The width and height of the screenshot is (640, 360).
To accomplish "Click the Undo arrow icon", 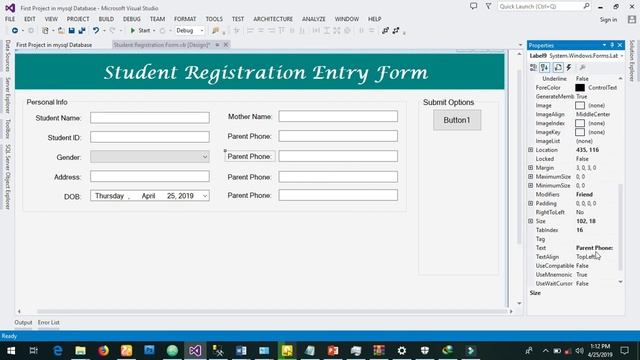I will pos(96,31).
